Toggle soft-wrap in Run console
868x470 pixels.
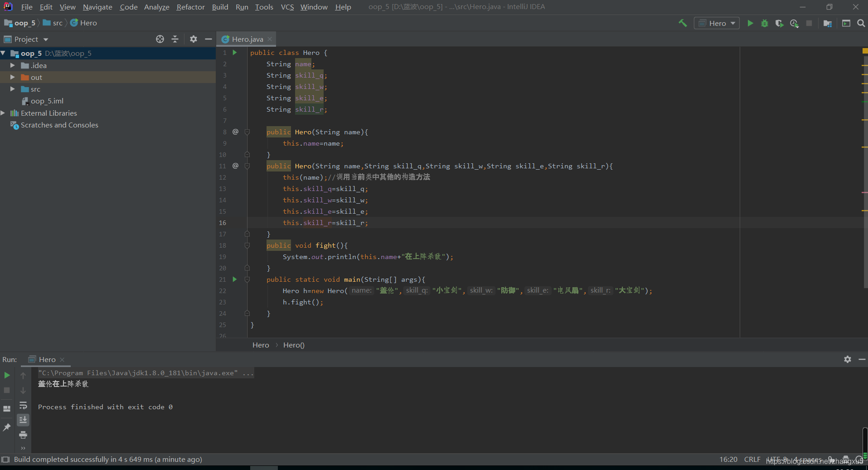click(23, 405)
